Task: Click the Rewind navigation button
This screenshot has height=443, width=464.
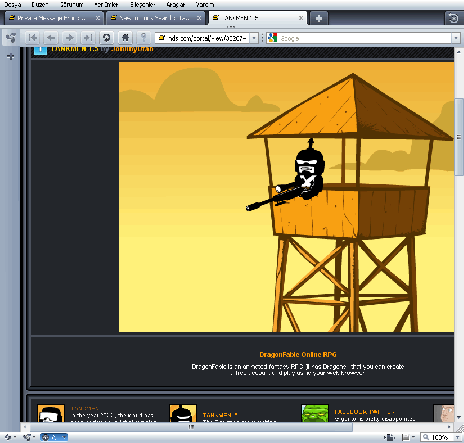Action: point(32,38)
